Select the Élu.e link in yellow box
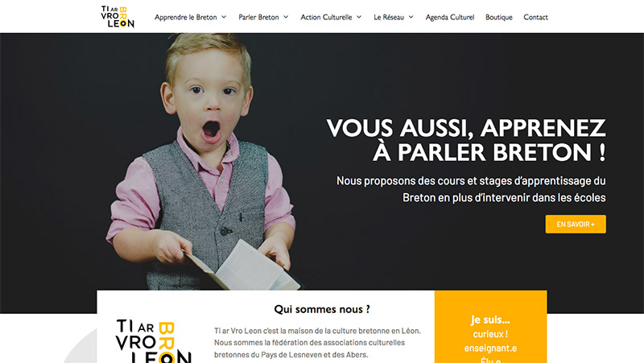 [490, 360]
